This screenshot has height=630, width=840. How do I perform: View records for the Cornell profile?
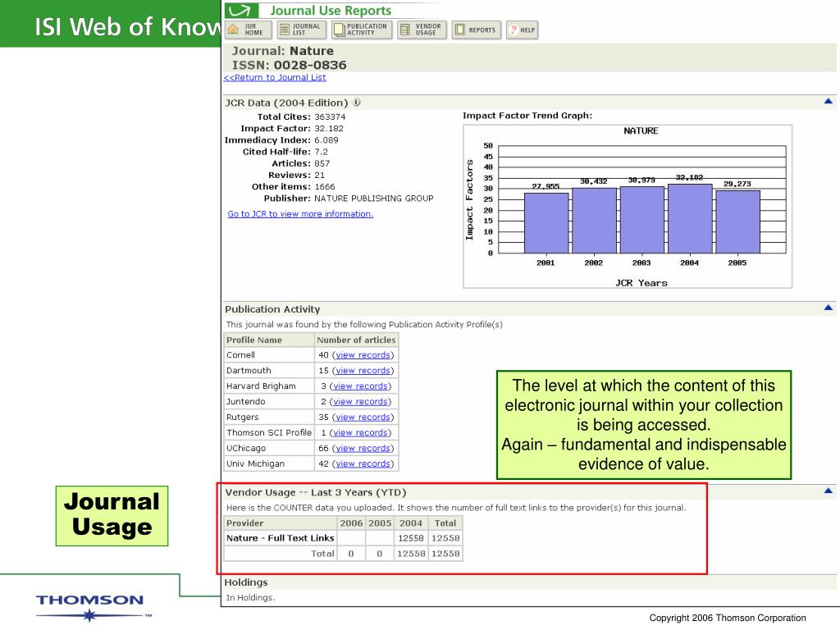pos(363,355)
